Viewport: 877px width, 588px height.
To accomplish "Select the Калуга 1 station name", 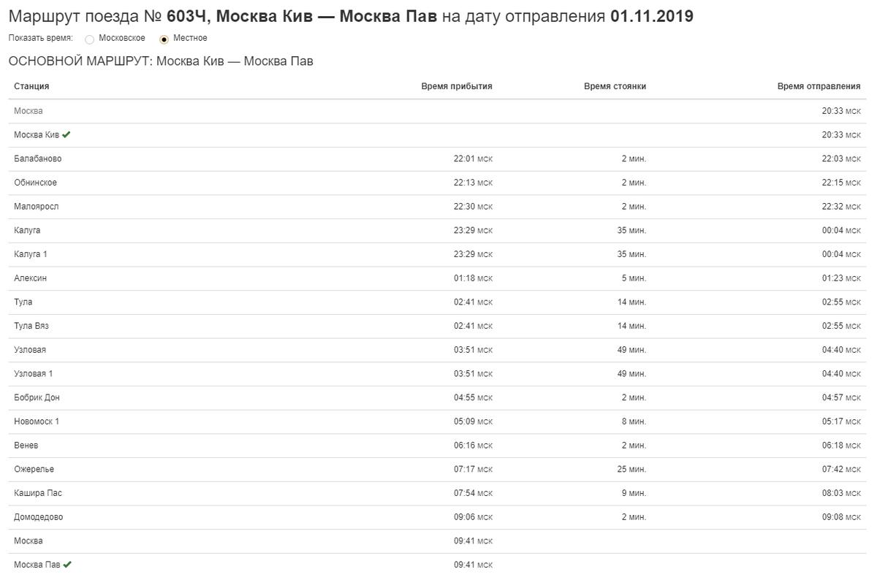I will [x=31, y=254].
